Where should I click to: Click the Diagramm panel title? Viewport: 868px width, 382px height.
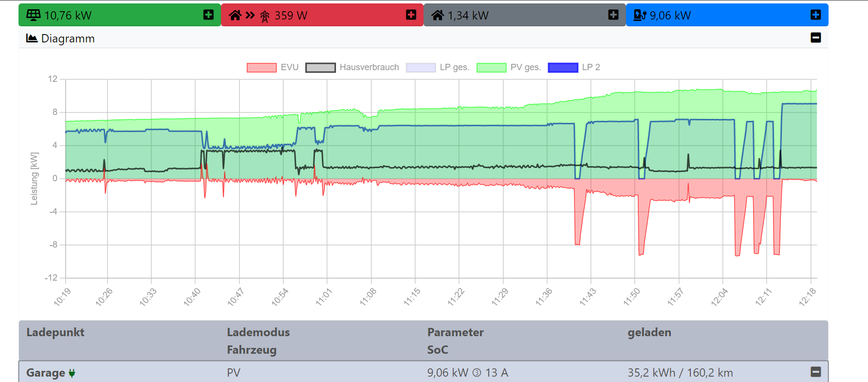click(68, 38)
